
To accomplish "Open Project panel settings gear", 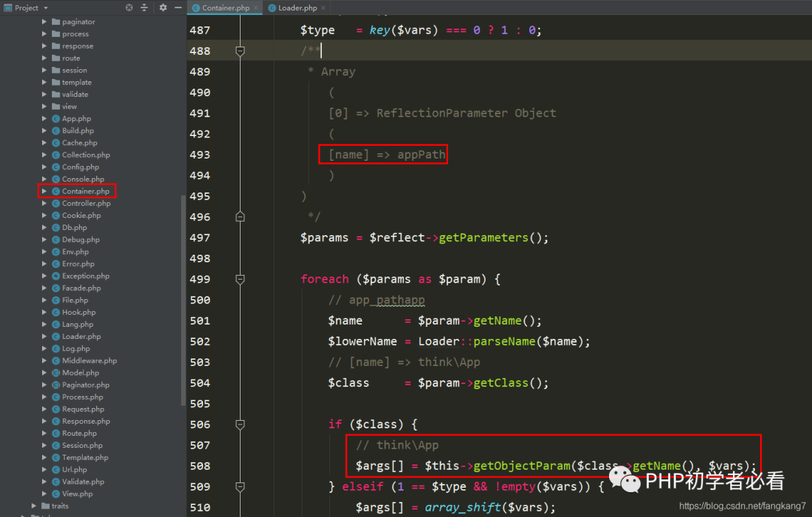I will (163, 8).
